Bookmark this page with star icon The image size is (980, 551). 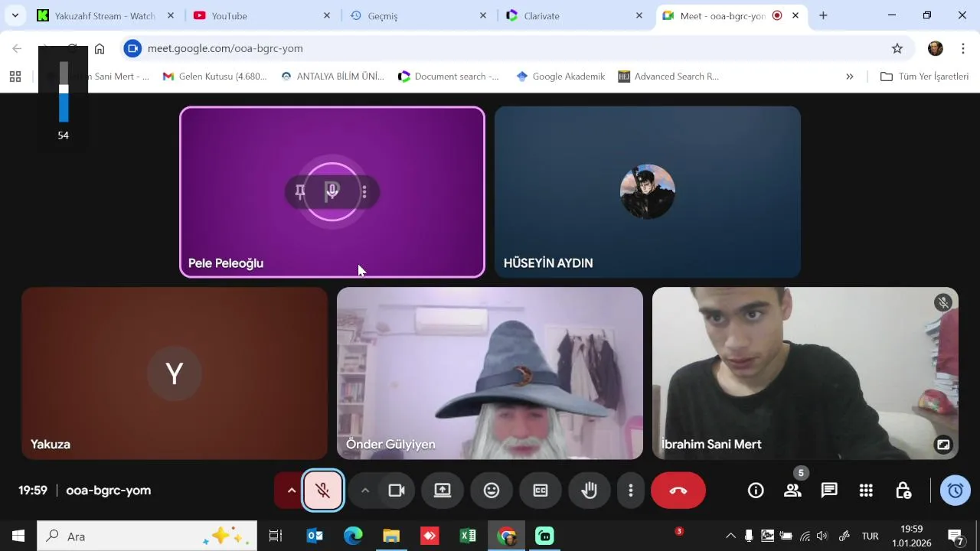tap(897, 48)
